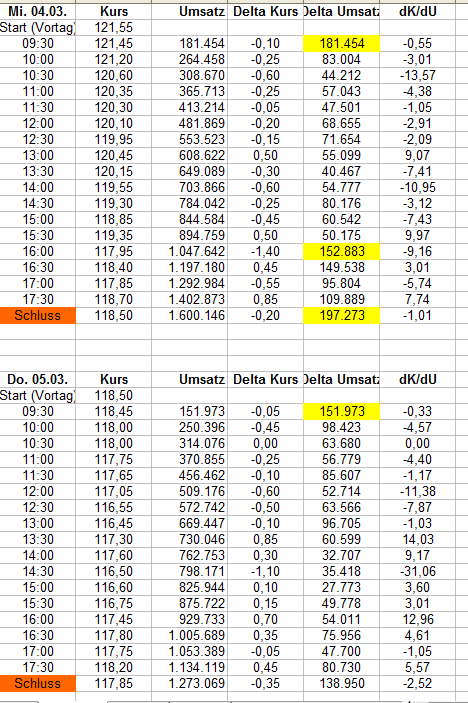Click Delta Umsatz value 85.607
The width and height of the screenshot is (468, 703).
pyautogui.click(x=342, y=476)
